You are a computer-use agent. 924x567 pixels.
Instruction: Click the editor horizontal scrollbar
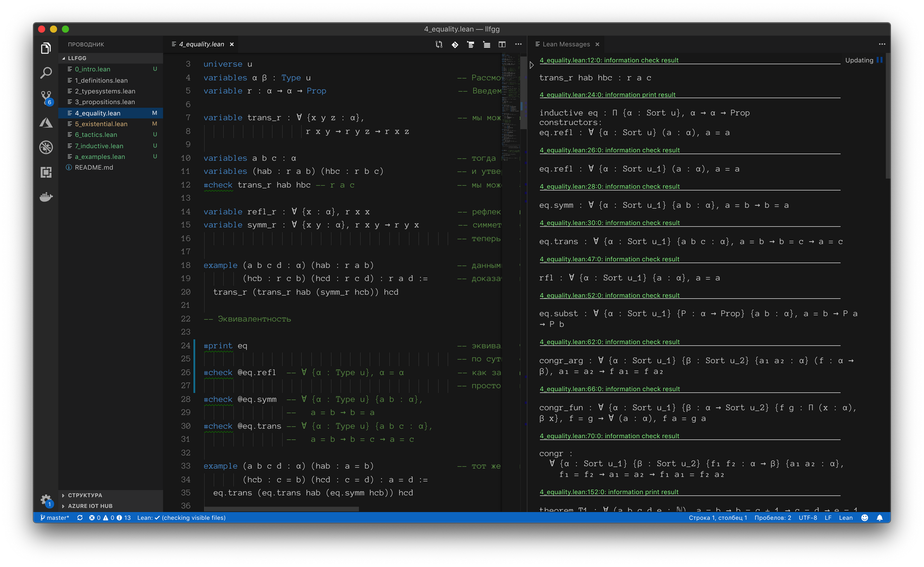click(x=281, y=509)
